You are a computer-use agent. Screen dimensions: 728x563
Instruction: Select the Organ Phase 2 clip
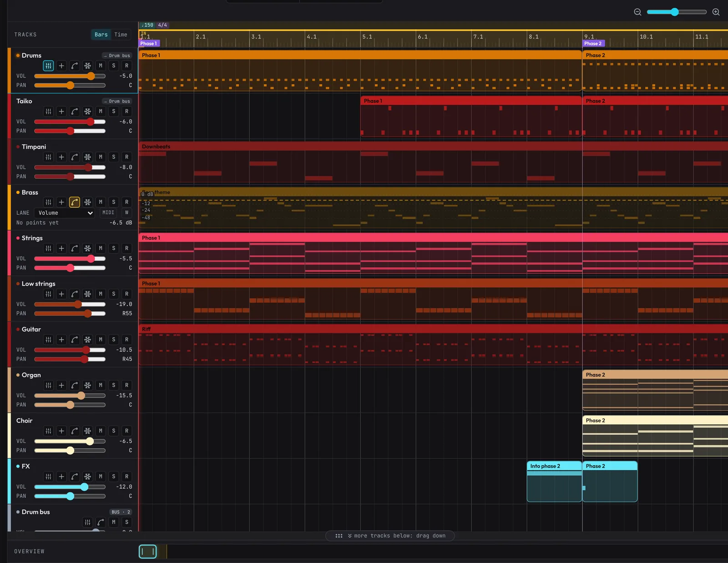pos(655,390)
